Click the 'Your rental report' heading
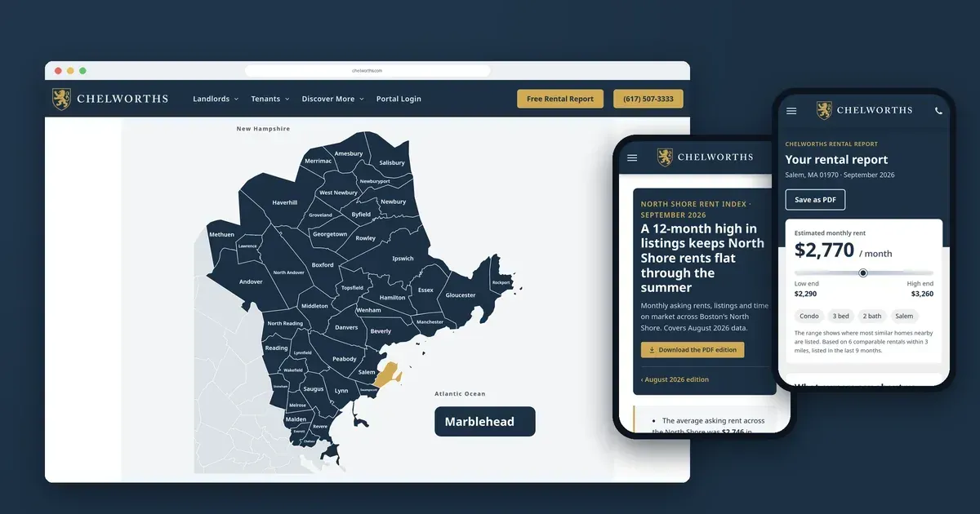This screenshot has width=980, height=514. [x=836, y=160]
